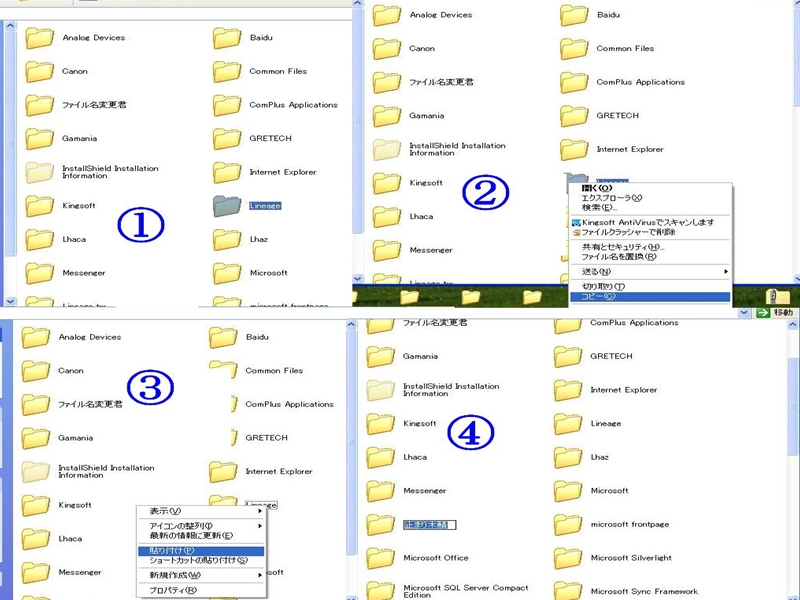Open the Microsoft Office folder icon
Screen dimensions: 800x600
[381, 558]
